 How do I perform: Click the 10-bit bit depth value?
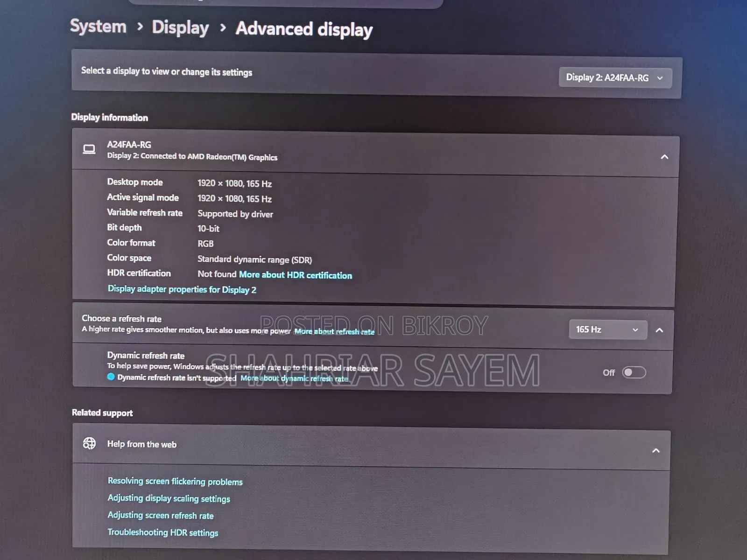[208, 228]
